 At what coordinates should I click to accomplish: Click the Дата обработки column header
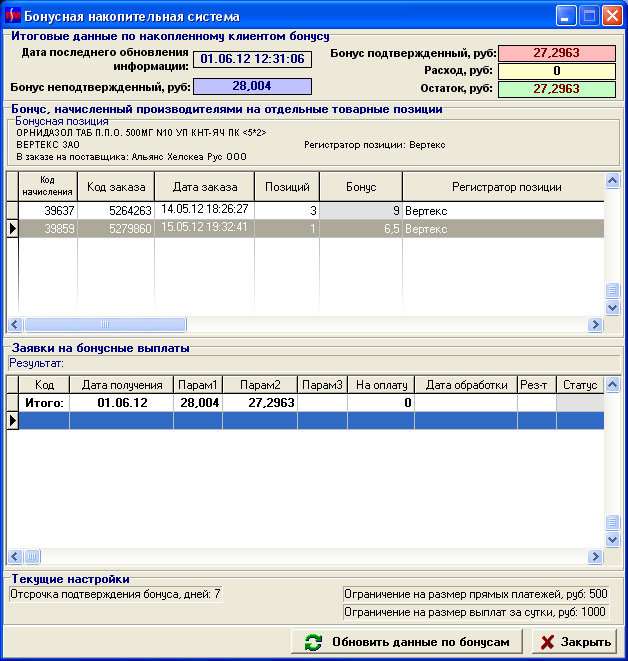[x=466, y=385]
